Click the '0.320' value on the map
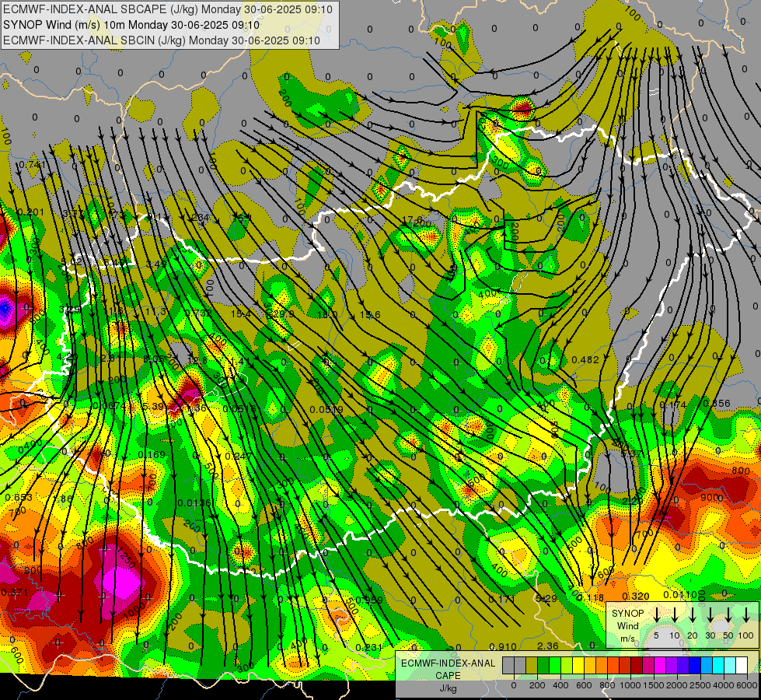The width and height of the screenshot is (761, 700). tap(636, 596)
